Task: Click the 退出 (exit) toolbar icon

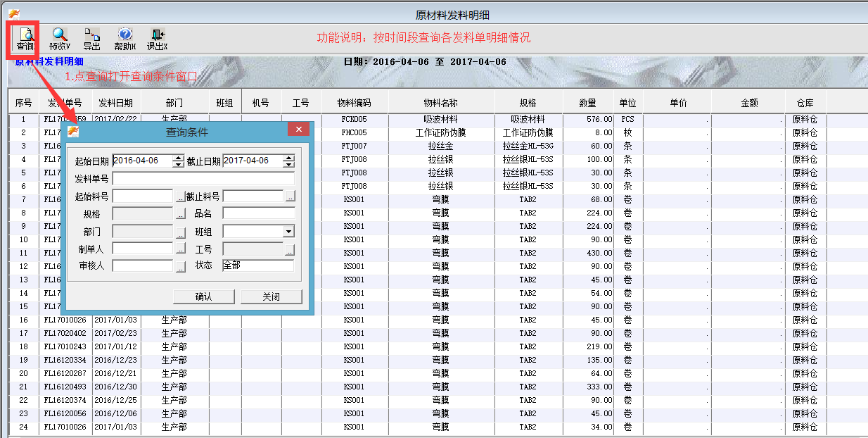Action: click(157, 39)
